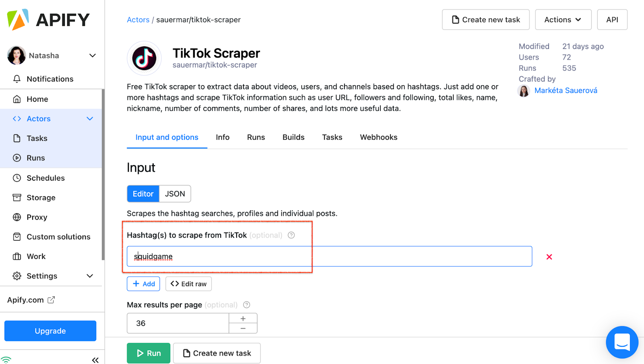This screenshot has width=644, height=364.
Task: Collapse the sidebar with double-chevron icon
Action: click(95, 360)
